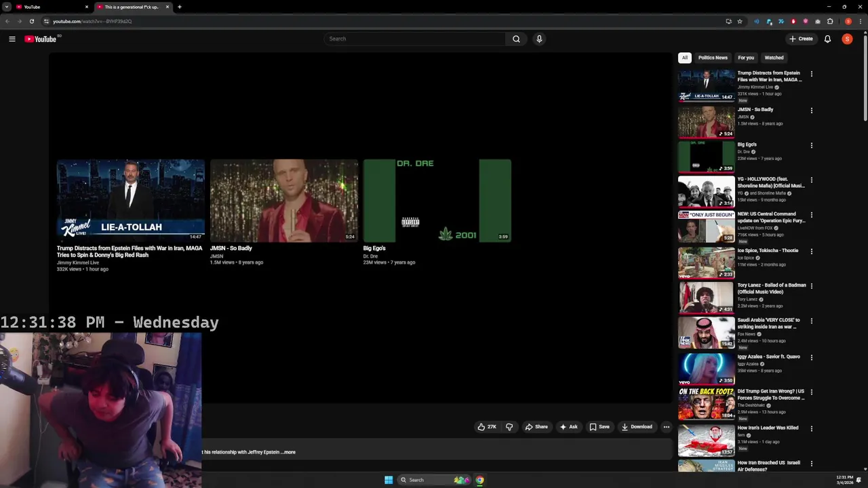Open options for Big Ego's sidebar video
Screen dimensions: 868x488
coord(811,146)
